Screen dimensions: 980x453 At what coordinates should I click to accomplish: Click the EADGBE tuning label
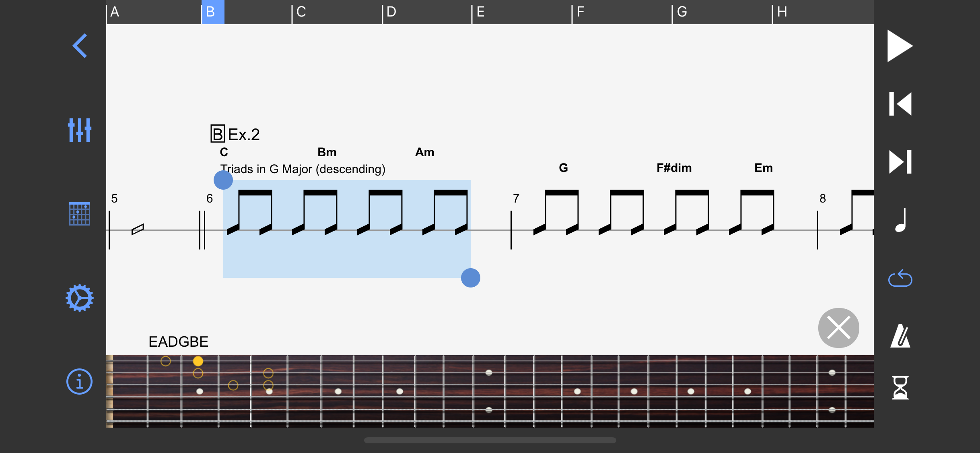[178, 341]
